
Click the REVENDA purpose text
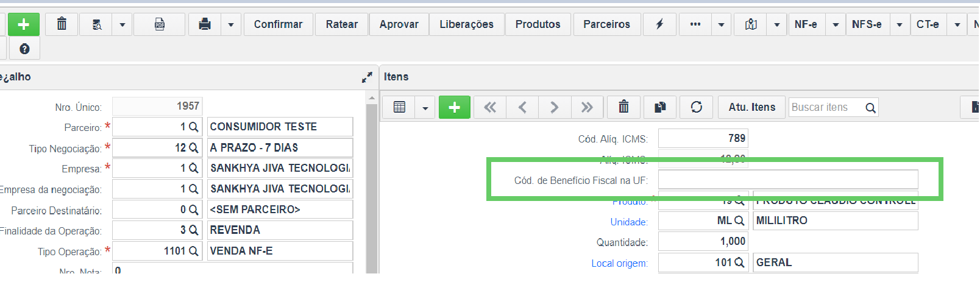click(x=235, y=230)
